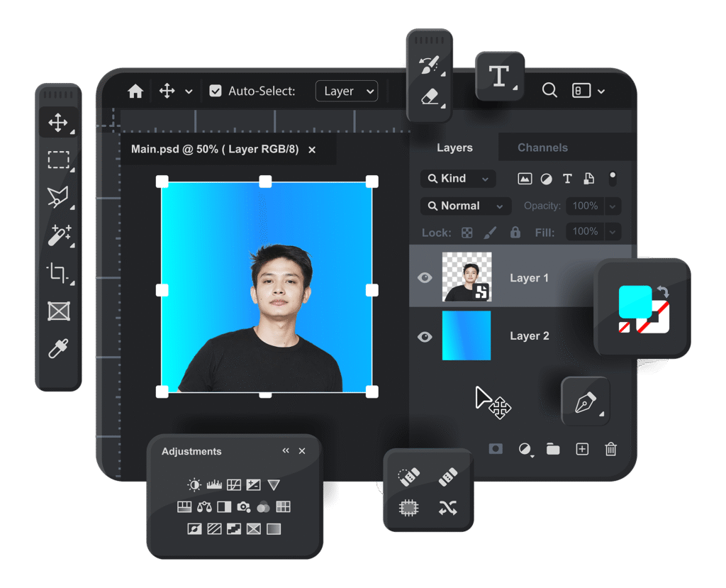Open the Normal blend mode dropdown
The image size is (726, 588).
click(x=466, y=206)
